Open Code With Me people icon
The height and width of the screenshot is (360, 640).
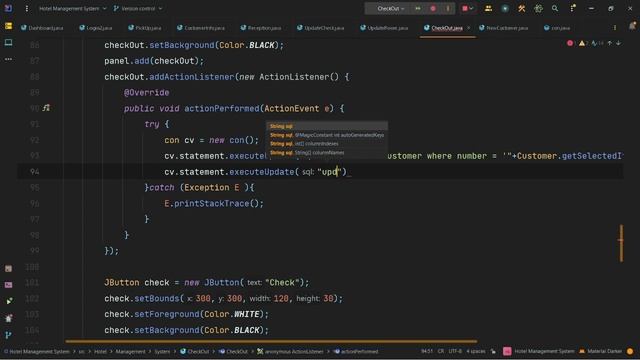point(488,9)
